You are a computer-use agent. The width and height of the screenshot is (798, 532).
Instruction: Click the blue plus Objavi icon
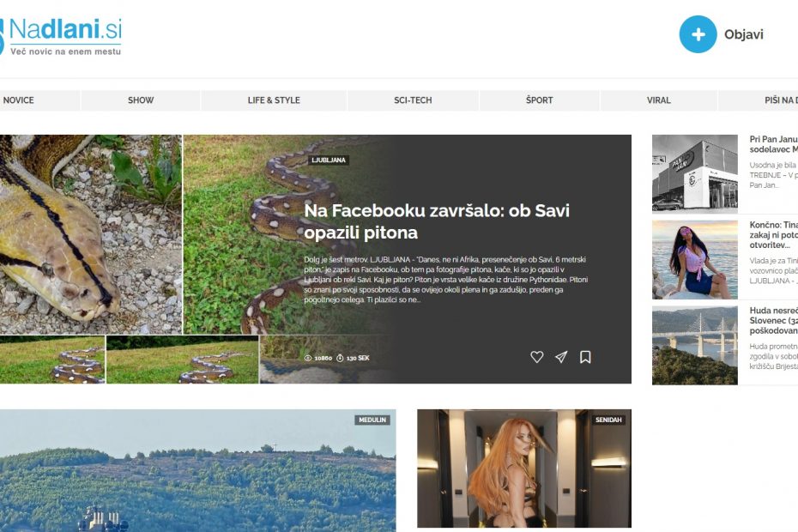pos(698,34)
